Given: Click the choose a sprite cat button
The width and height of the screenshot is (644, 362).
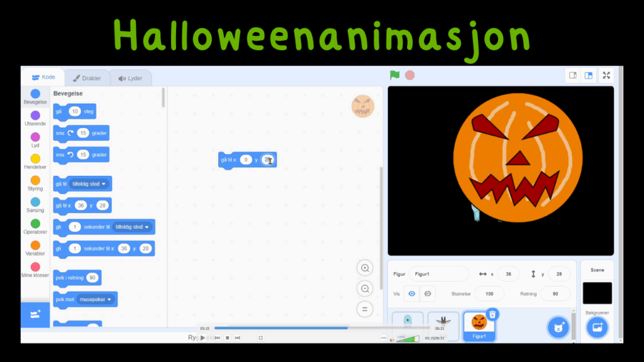Looking at the screenshot, I should pos(558,327).
